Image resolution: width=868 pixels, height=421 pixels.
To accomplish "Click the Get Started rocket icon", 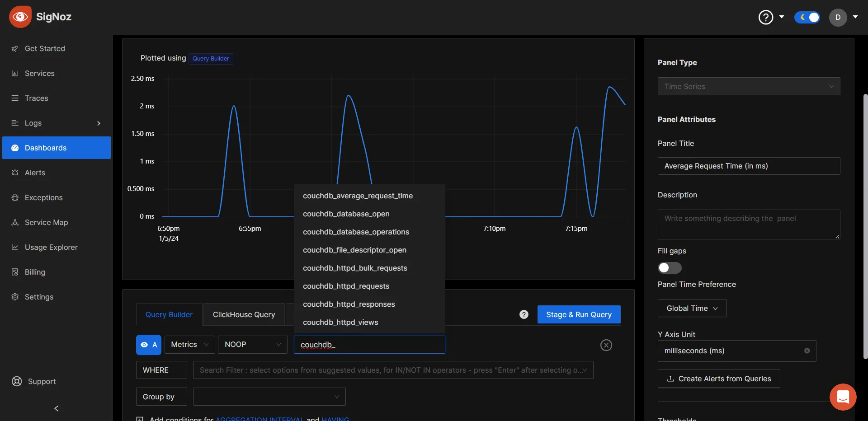I will click(15, 48).
